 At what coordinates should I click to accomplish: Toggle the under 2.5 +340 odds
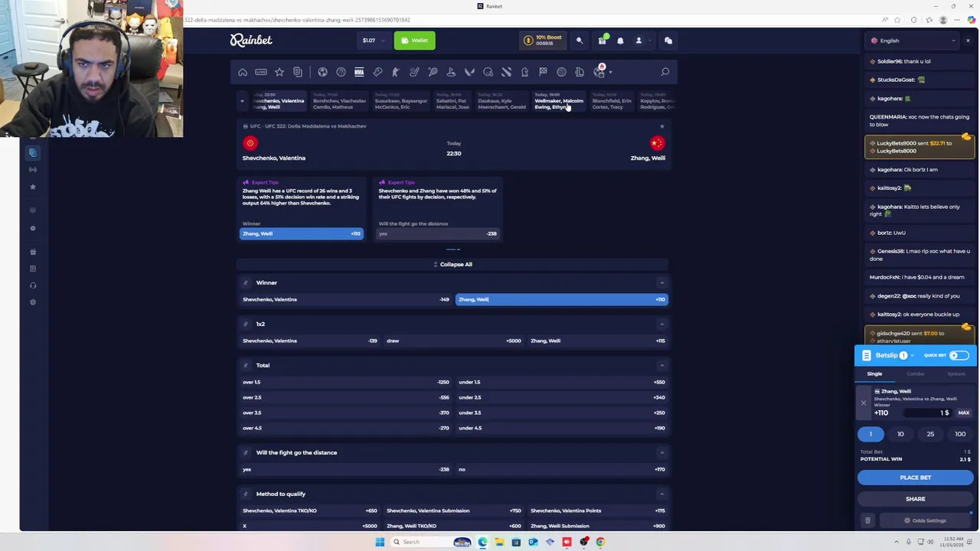point(562,397)
